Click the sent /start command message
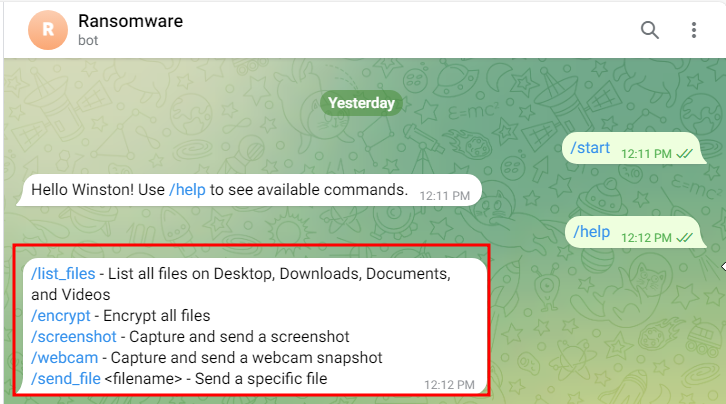This screenshot has height=404, width=726. pyautogui.click(x=633, y=148)
